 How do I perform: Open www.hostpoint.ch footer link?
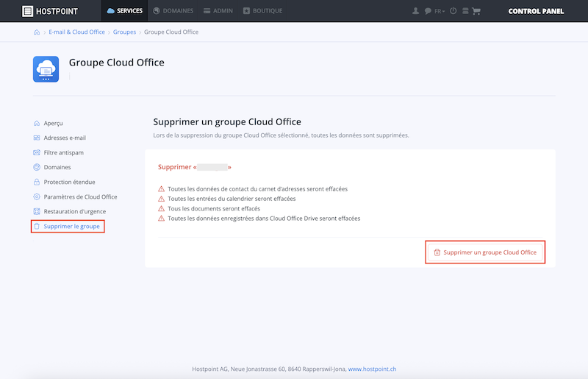click(372, 369)
